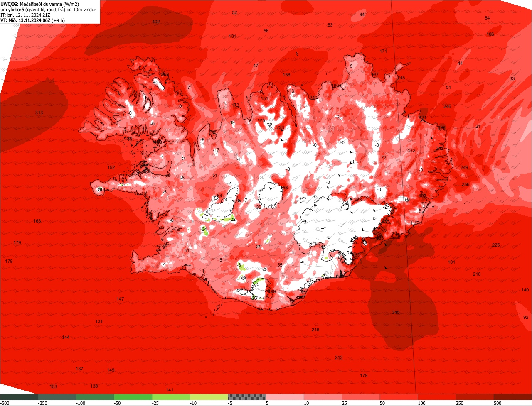Click the map value '171' over the sea
The height and width of the screenshot is (406, 532).
[383, 51]
